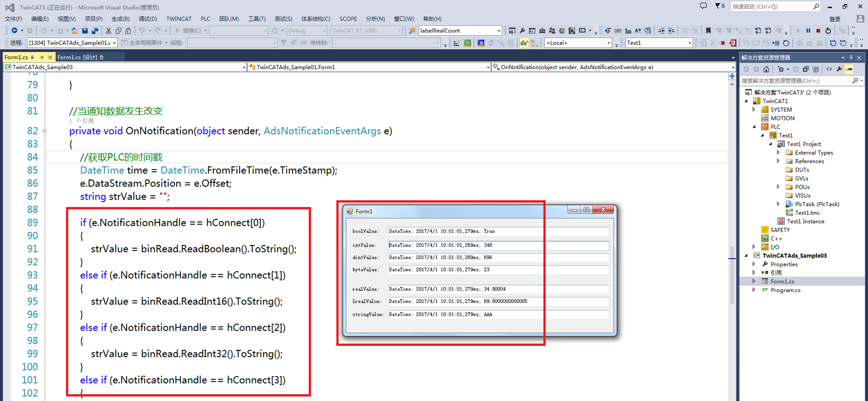
Task: Click the TwinCAT logout red door icon
Action: point(733,43)
